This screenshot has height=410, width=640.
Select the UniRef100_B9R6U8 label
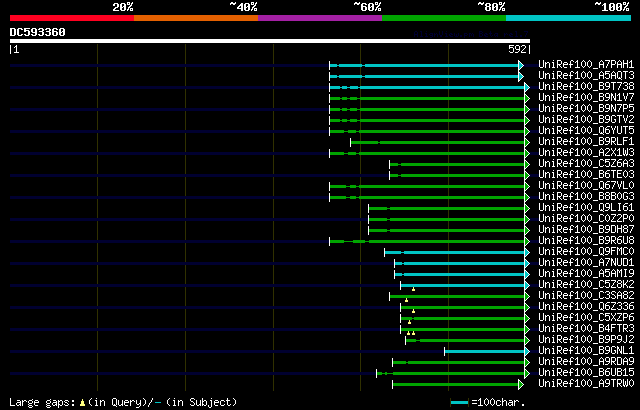(x=586, y=241)
